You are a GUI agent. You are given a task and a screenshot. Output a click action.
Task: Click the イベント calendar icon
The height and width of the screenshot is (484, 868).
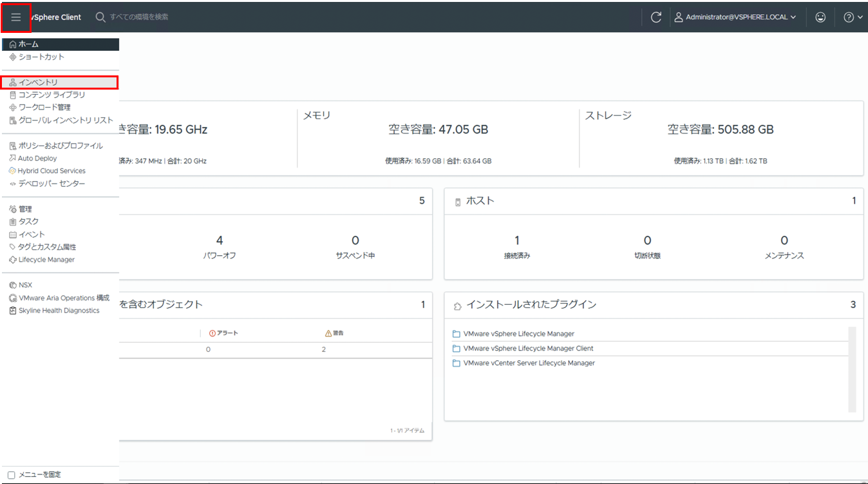click(13, 235)
